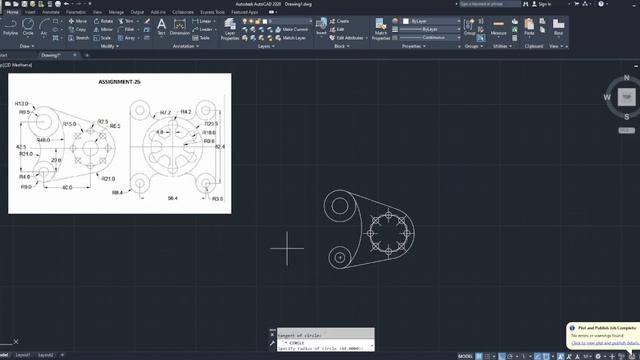Toggle annotation visibility in status bar
The width and height of the screenshot is (640, 360).
561,356
